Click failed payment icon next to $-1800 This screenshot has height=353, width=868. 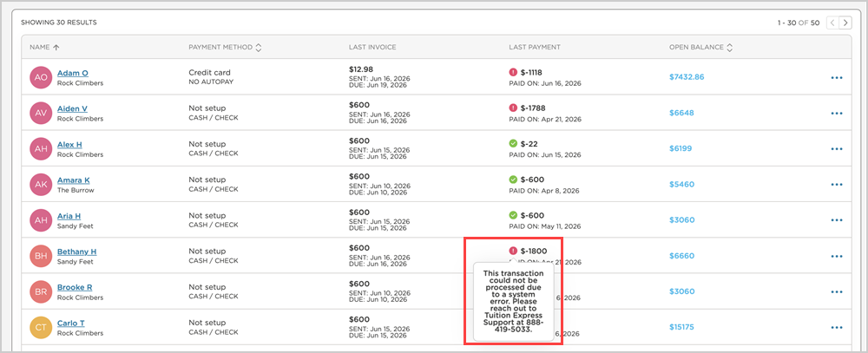(x=513, y=251)
